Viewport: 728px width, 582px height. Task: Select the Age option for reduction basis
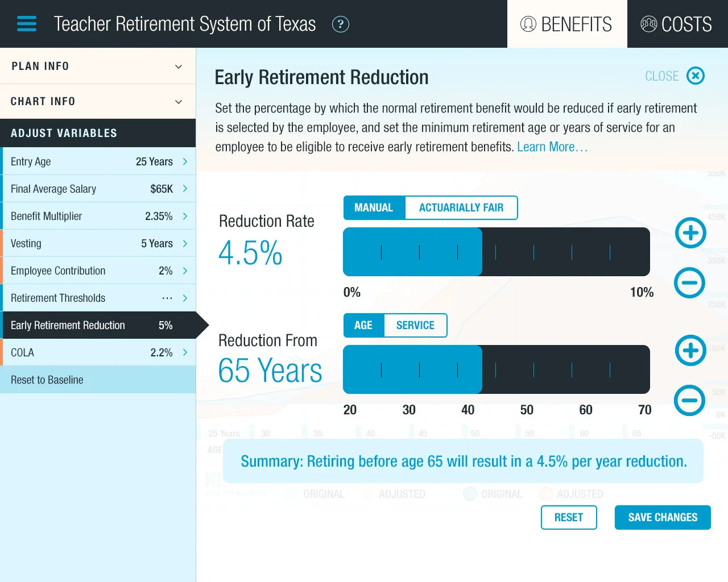click(x=363, y=325)
